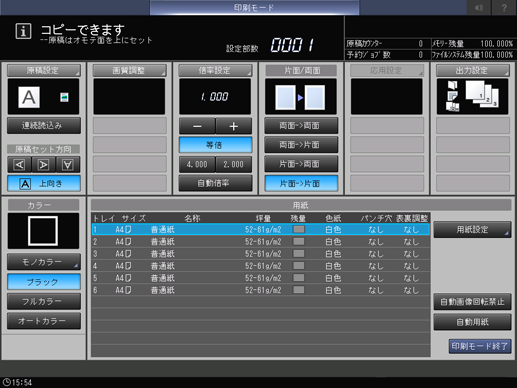Open help with question mark icon
The width and height of the screenshot is (517, 388).
pos(504,7)
